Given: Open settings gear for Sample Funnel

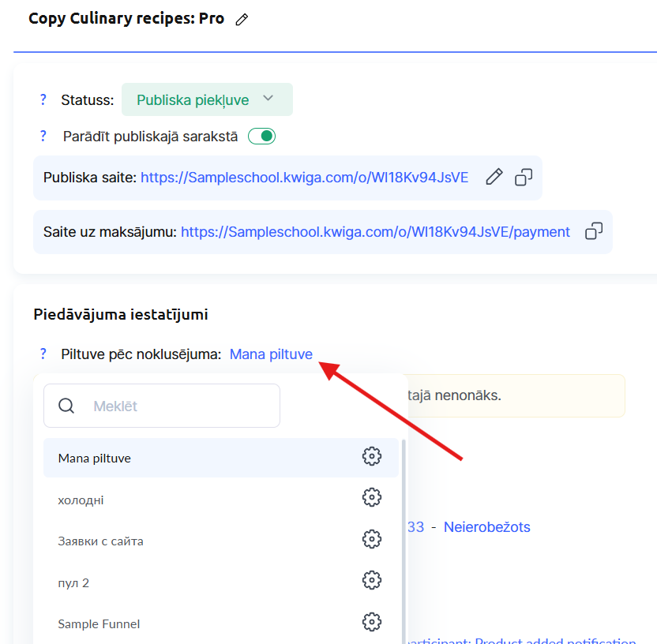Looking at the screenshot, I should pyautogui.click(x=371, y=621).
